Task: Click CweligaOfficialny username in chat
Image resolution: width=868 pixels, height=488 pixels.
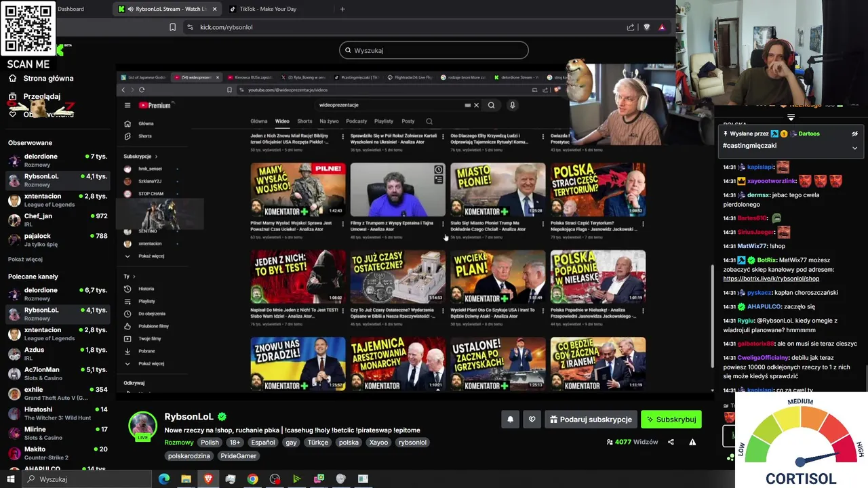Action: point(764,357)
